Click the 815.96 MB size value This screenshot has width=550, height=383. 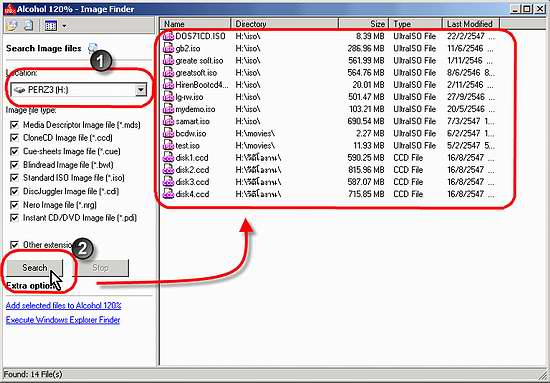[366, 170]
